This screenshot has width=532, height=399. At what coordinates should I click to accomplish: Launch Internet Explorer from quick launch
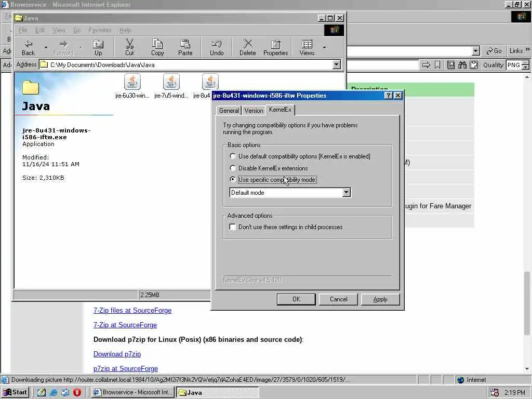[x=54, y=392]
